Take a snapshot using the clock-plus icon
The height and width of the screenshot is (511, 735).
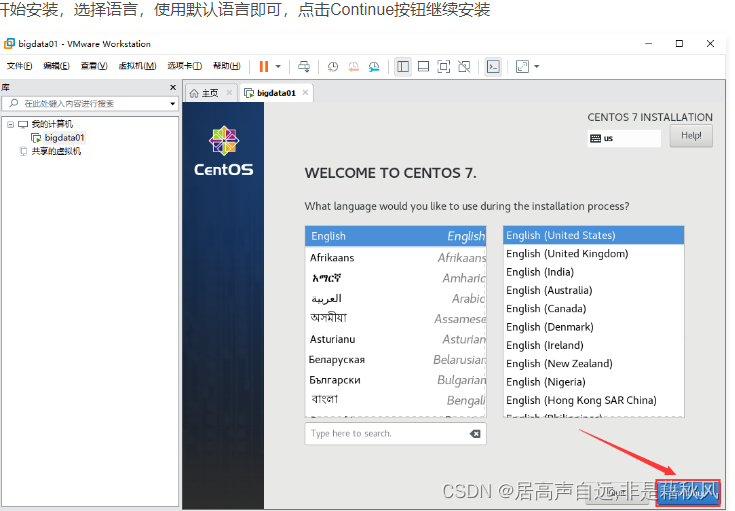pos(333,67)
